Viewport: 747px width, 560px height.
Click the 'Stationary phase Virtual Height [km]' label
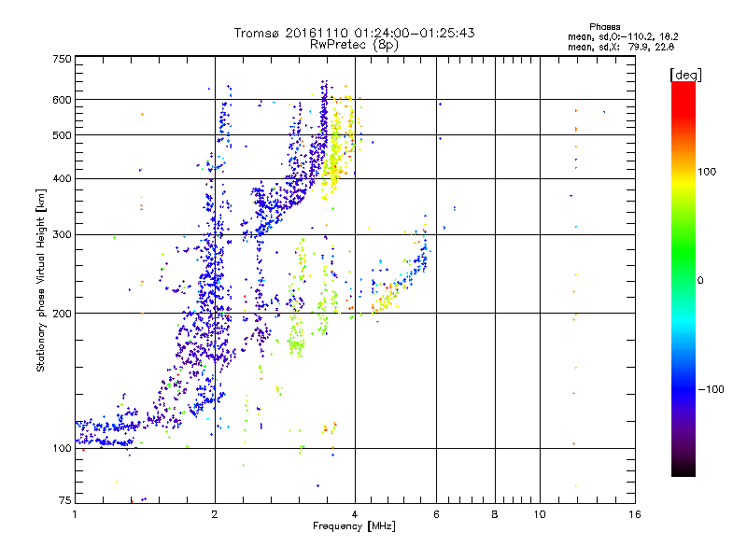point(40,280)
